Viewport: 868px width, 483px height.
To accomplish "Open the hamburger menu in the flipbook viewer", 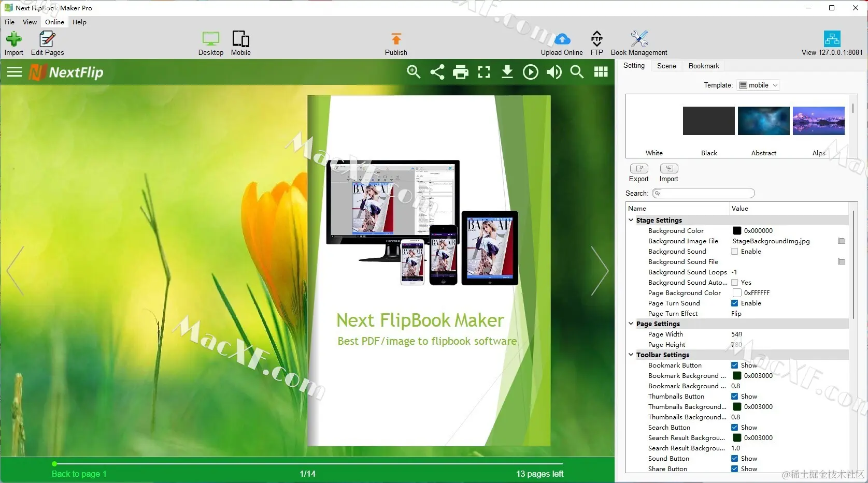I will click(x=15, y=72).
